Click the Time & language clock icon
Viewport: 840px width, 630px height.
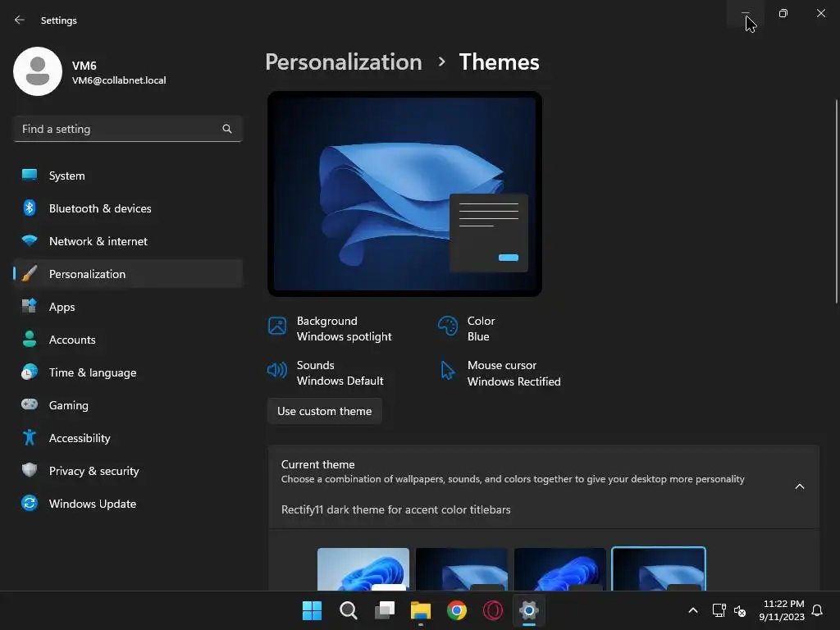point(30,372)
